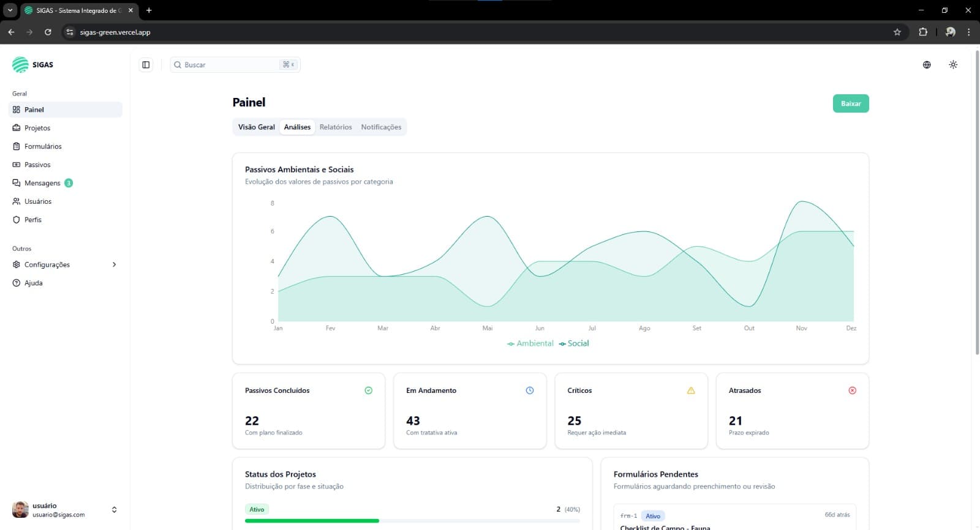Open Usuários in the sidebar
The image size is (980, 530).
[x=38, y=201]
